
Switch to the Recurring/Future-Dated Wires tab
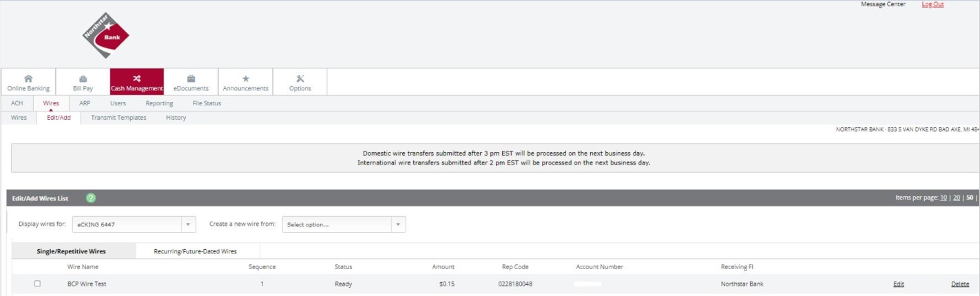coord(197,251)
